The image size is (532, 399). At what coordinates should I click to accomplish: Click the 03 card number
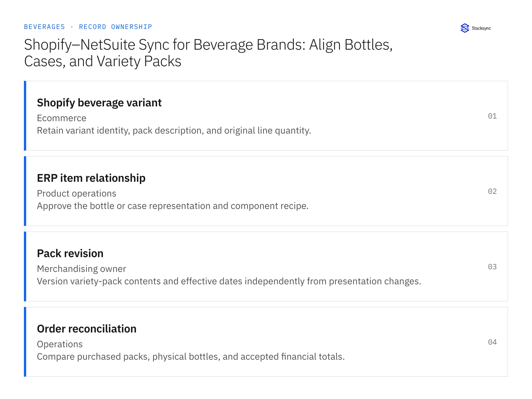(492, 267)
